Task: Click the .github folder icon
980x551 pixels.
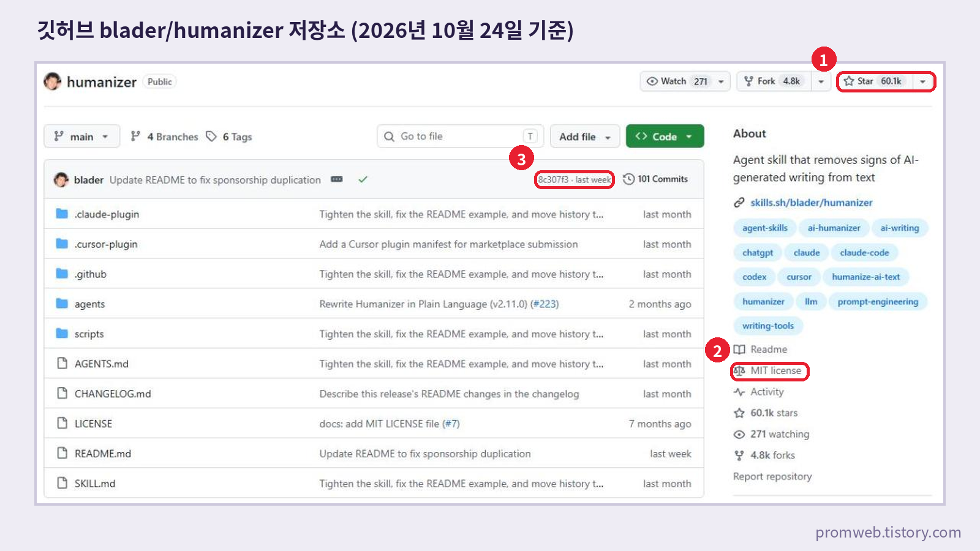Action: (62, 274)
